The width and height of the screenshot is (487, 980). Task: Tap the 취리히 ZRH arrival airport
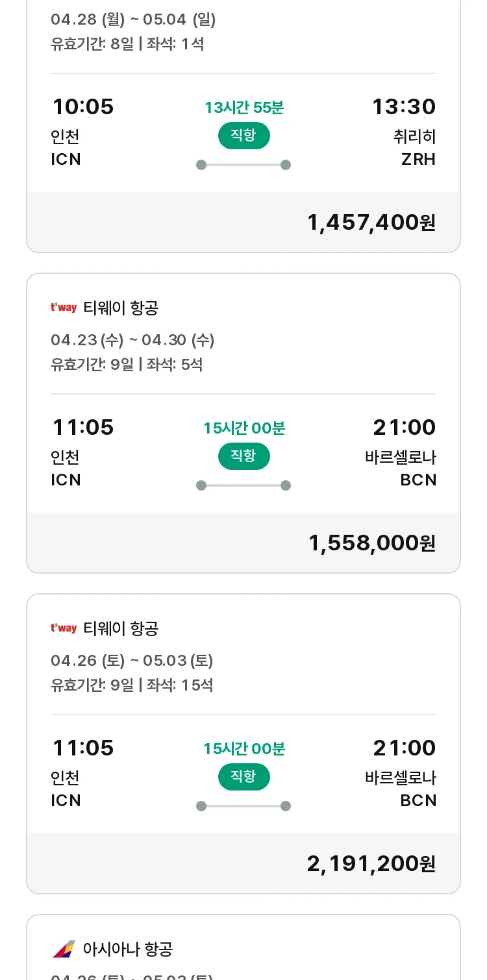point(414,148)
